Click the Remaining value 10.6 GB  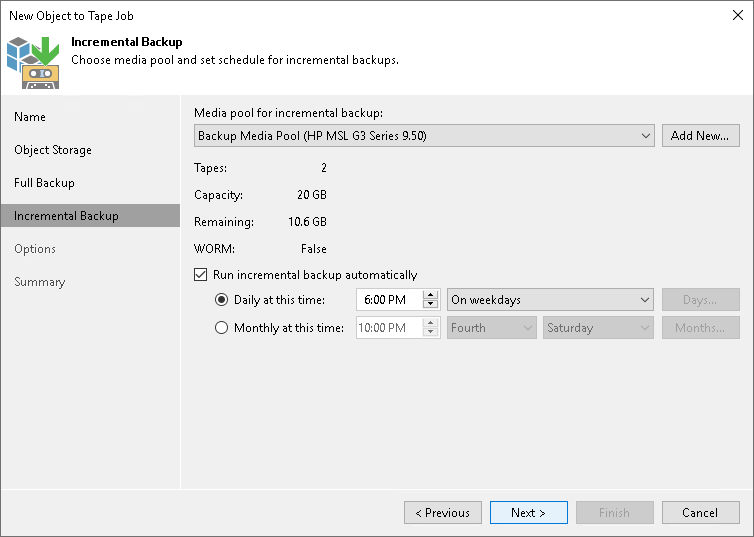[307, 222]
